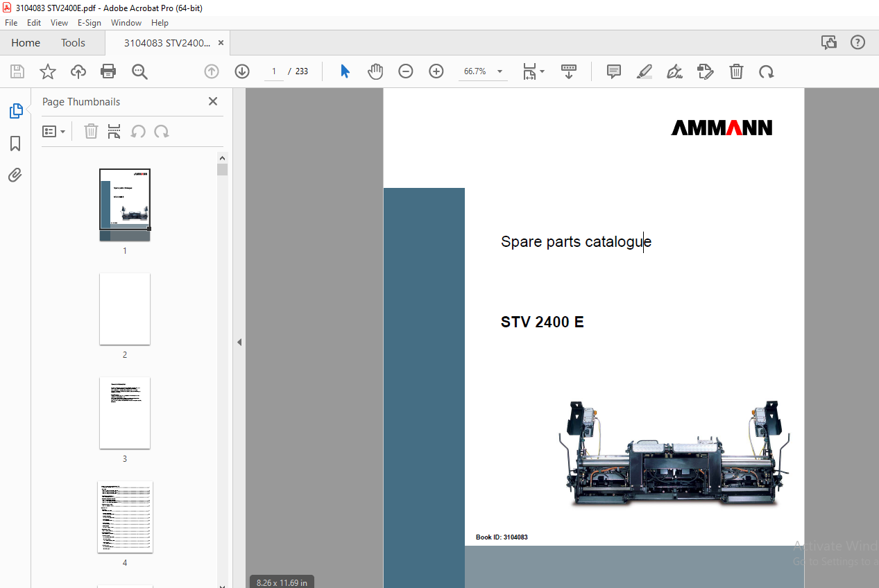Go to previous page arrow

(x=212, y=71)
